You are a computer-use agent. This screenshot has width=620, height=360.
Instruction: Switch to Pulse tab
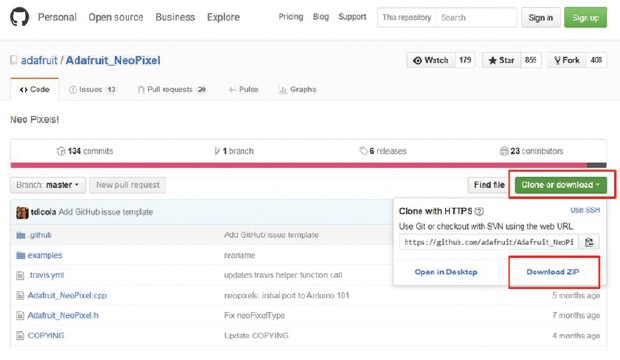click(x=244, y=89)
